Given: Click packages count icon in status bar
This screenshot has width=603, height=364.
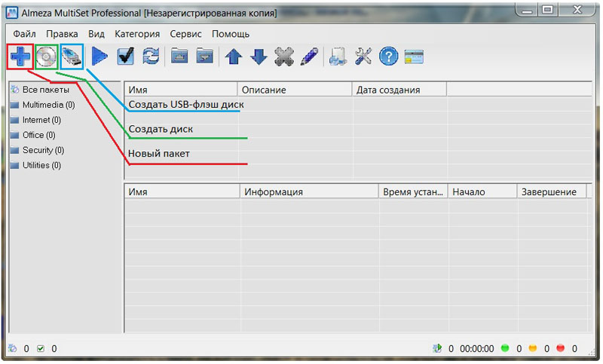Looking at the screenshot, I should coord(13,348).
